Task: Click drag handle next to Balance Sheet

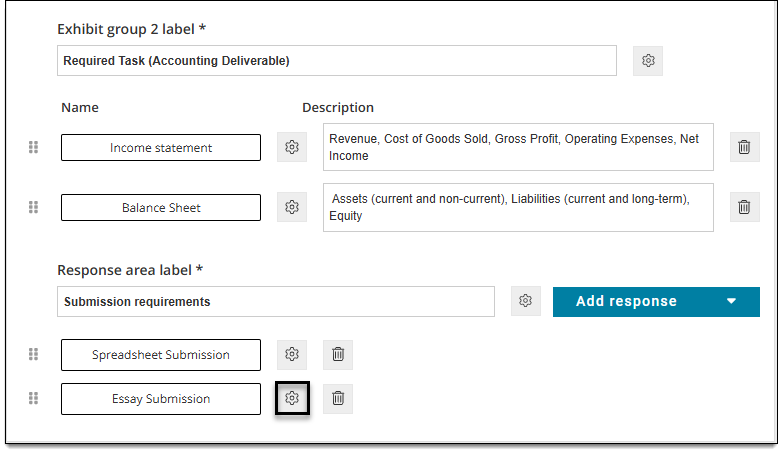Action: point(33,207)
